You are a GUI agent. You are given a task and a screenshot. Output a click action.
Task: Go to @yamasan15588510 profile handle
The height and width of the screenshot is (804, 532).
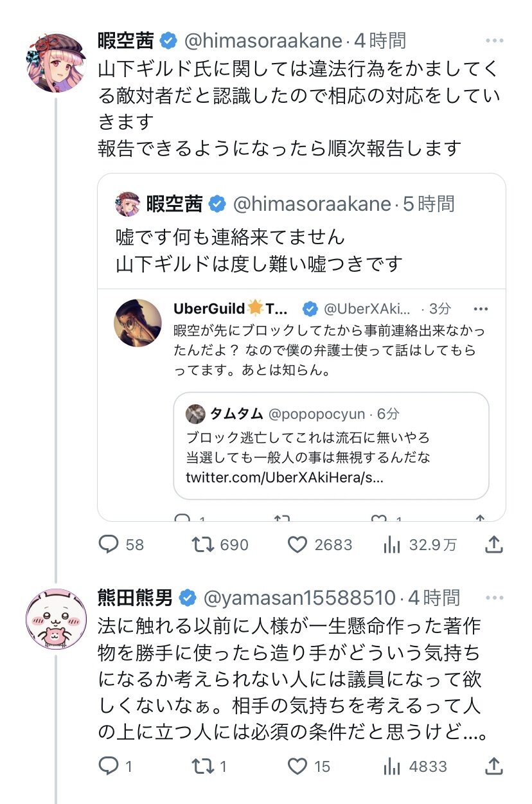pos(299,598)
